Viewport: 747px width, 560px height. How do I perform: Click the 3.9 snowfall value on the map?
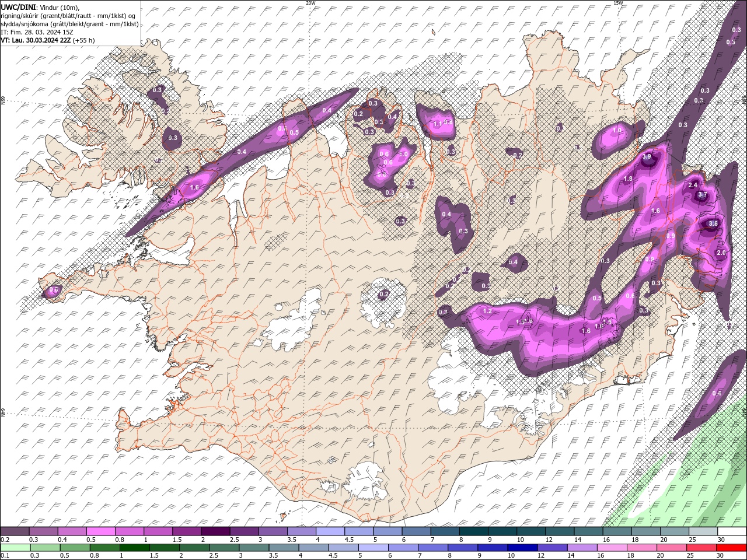click(647, 156)
